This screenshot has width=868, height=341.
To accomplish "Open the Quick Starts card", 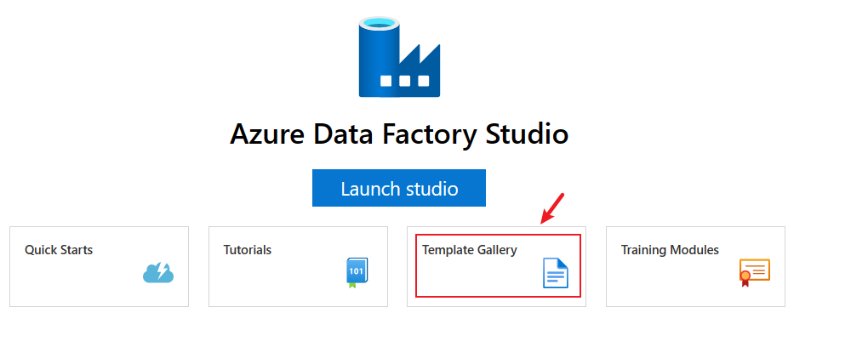I will click(x=99, y=266).
